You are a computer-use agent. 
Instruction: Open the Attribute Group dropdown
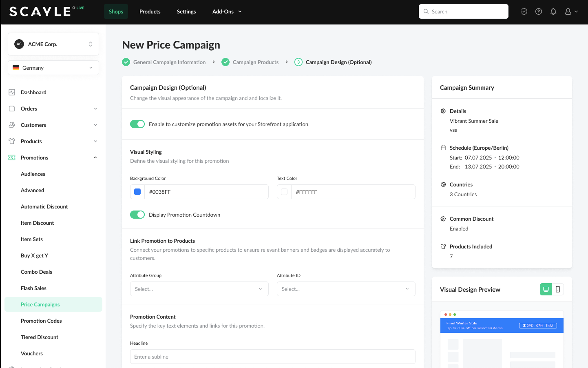pos(199,289)
